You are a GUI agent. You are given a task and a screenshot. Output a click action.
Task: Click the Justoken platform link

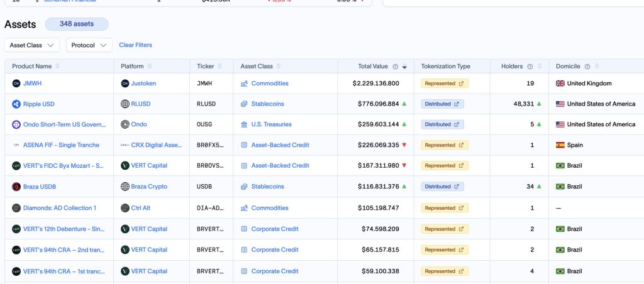tap(143, 84)
